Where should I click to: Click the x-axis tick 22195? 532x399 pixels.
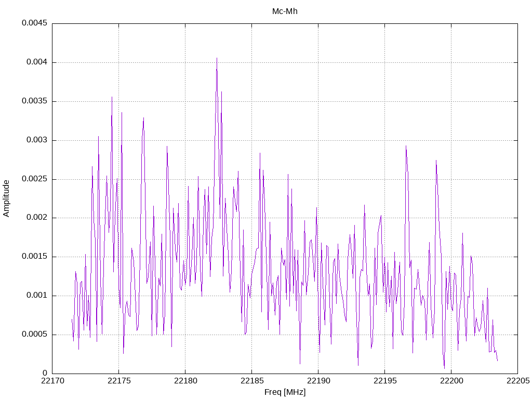(x=385, y=381)
